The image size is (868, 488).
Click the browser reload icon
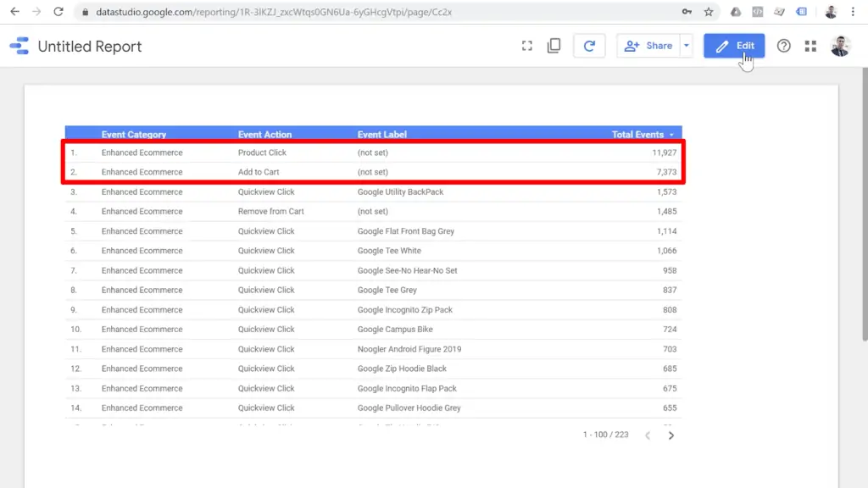[x=58, y=12]
